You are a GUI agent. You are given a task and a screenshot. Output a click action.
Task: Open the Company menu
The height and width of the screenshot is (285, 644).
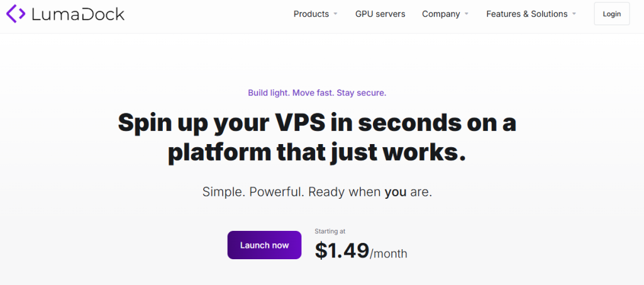441,14
